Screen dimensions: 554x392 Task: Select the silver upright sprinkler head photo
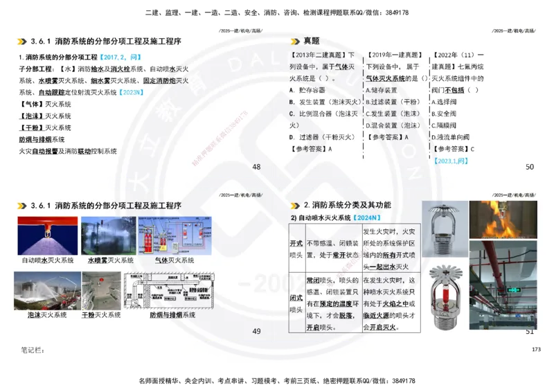pyautogui.click(x=445, y=229)
